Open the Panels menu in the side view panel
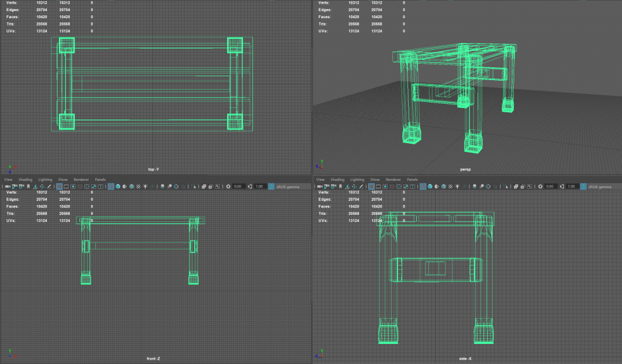This screenshot has height=364, width=622. pyautogui.click(x=412, y=180)
